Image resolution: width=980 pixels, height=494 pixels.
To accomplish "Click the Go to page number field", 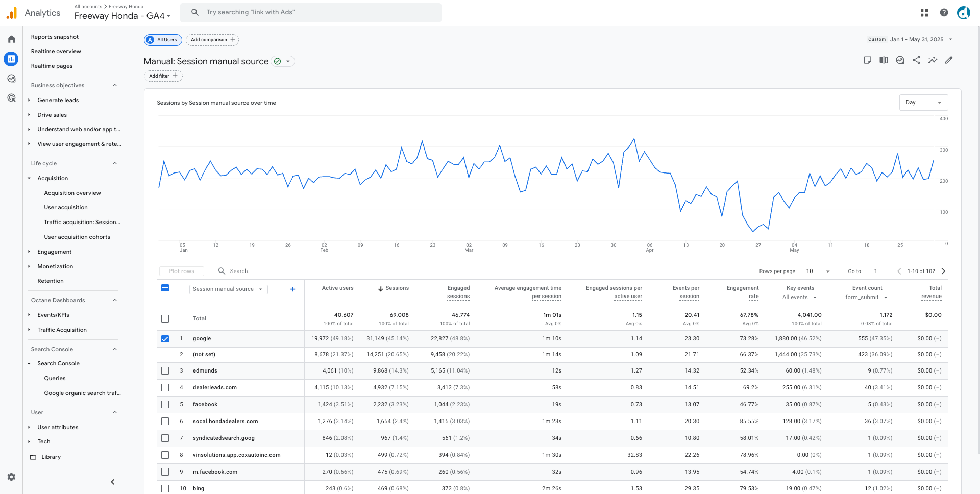I will point(876,271).
